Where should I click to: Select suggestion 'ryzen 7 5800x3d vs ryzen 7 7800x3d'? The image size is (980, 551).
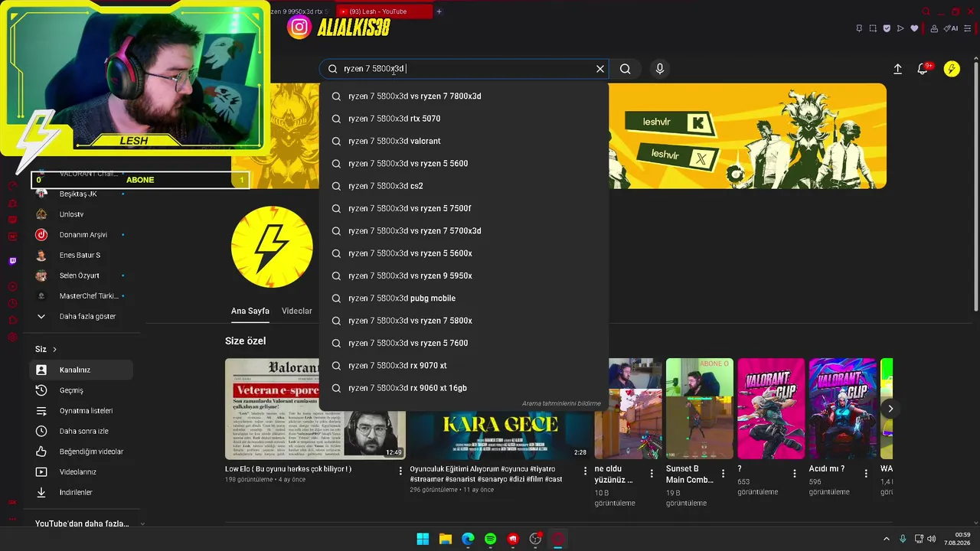point(464,96)
